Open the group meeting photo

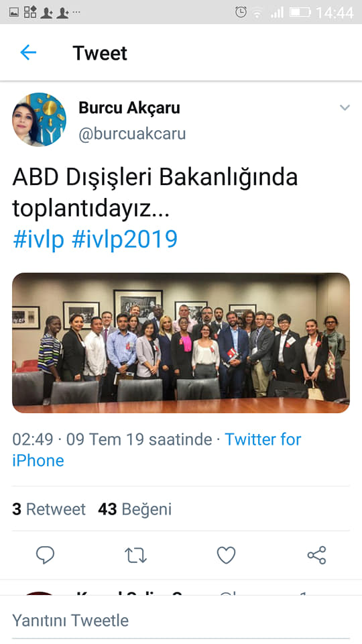click(181, 343)
